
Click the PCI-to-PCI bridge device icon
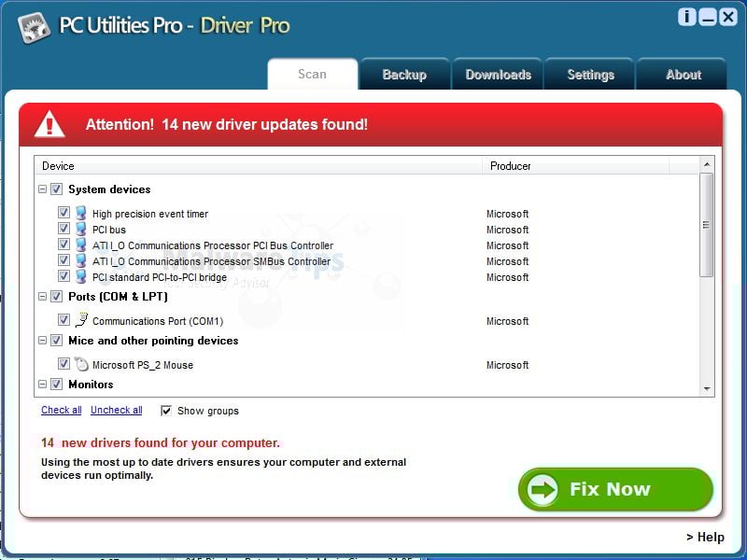tap(81, 276)
